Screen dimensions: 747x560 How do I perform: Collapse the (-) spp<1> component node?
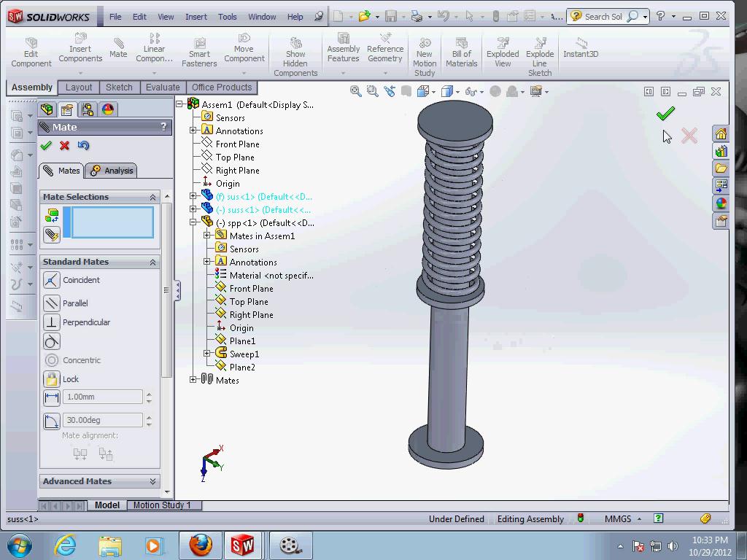[193, 222]
